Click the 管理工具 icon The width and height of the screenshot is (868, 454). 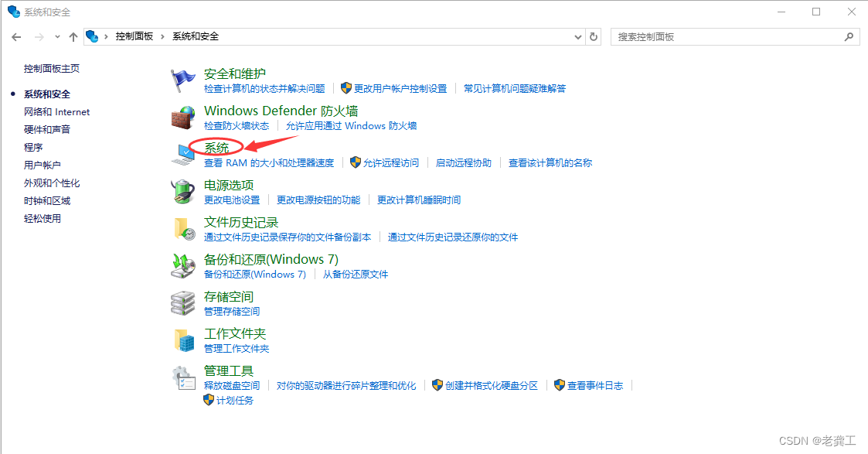coord(183,376)
